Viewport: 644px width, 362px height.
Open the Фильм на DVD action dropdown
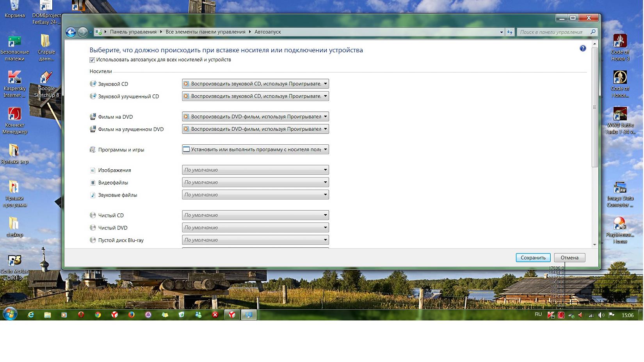pos(255,117)
